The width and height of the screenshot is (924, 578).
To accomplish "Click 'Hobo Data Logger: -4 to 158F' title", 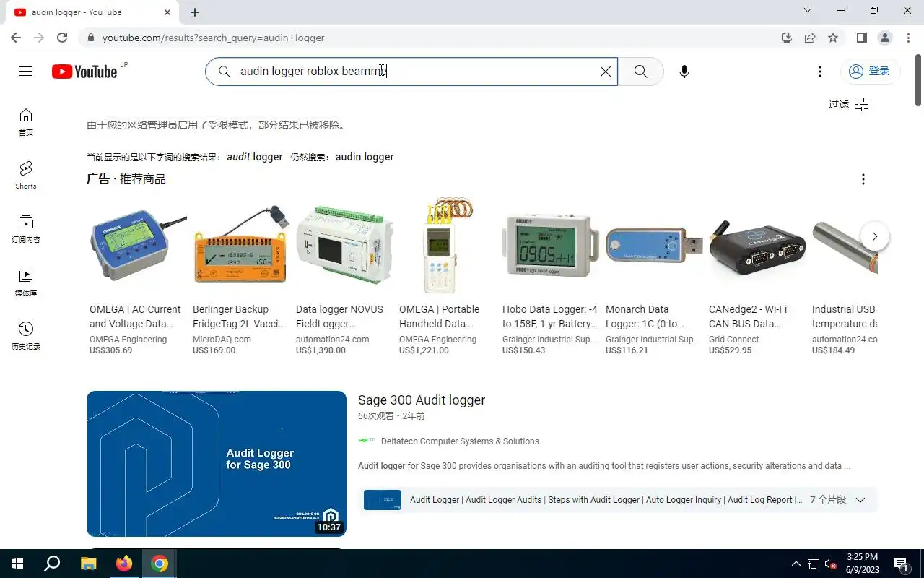I will pos(550,316).
